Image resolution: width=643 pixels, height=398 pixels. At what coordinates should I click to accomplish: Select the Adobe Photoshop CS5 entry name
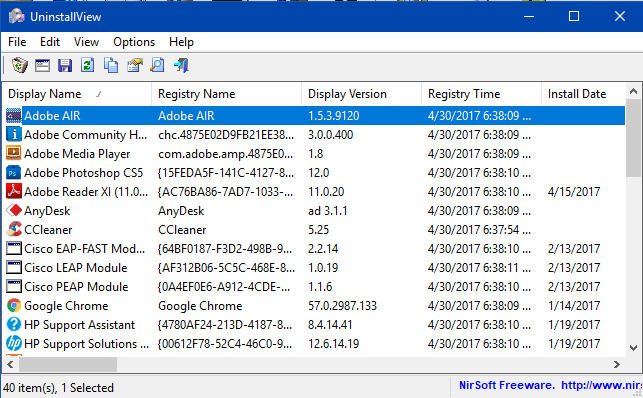point(84,173)
